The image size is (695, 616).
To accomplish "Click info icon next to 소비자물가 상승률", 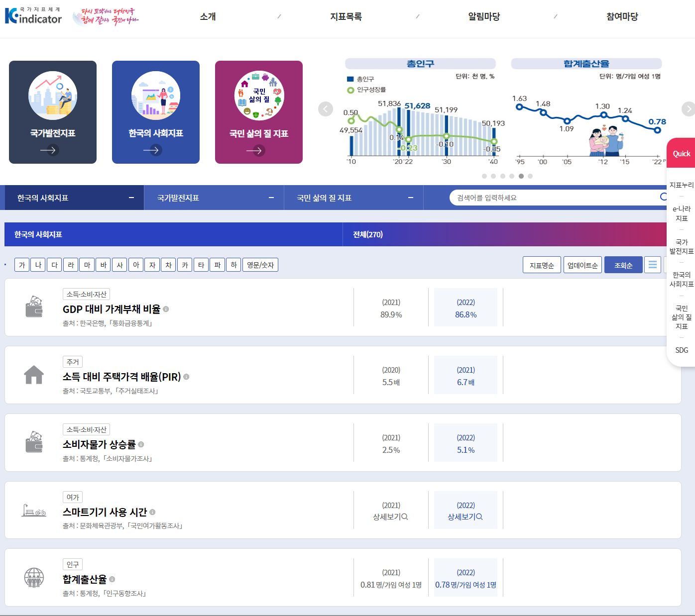I will [141, 444].
